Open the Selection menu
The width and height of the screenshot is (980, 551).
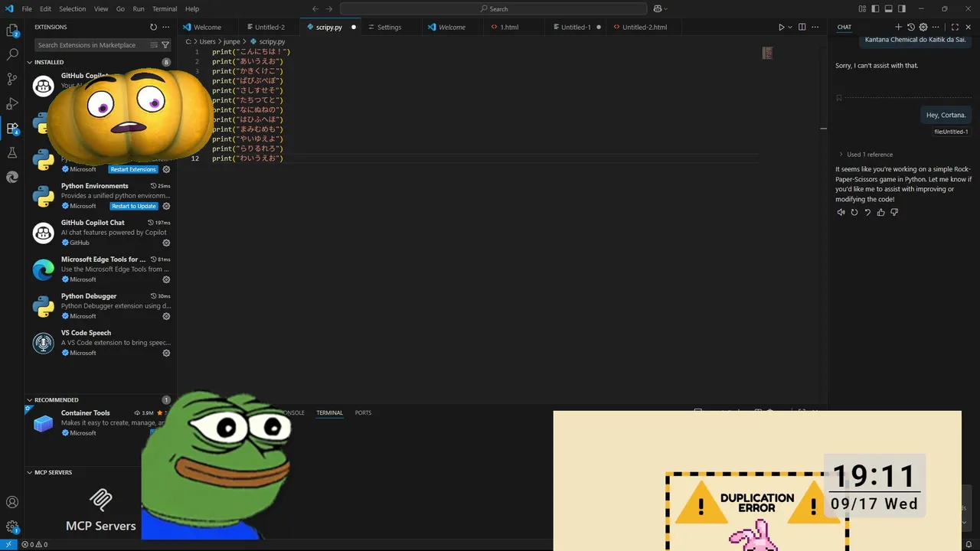pos(72,8)
